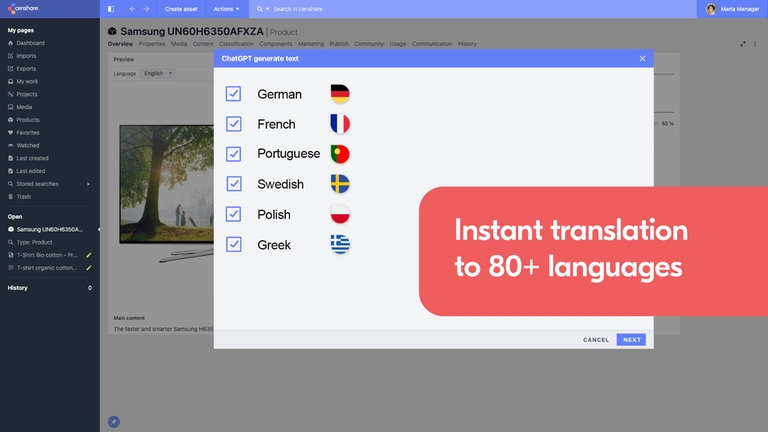This screenshot has height=432, width=768.
Task: Go back with the left arrow
Action: click(132, 9)
